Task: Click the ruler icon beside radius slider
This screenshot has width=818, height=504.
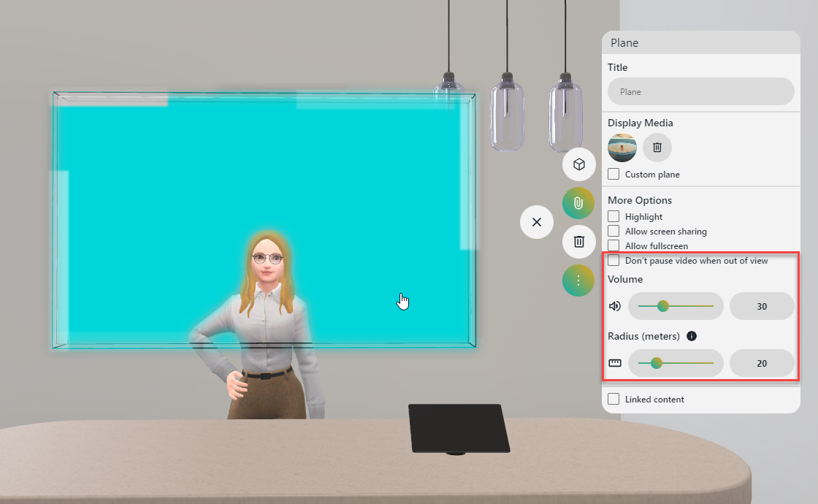Action: click(x=615, y=363)
